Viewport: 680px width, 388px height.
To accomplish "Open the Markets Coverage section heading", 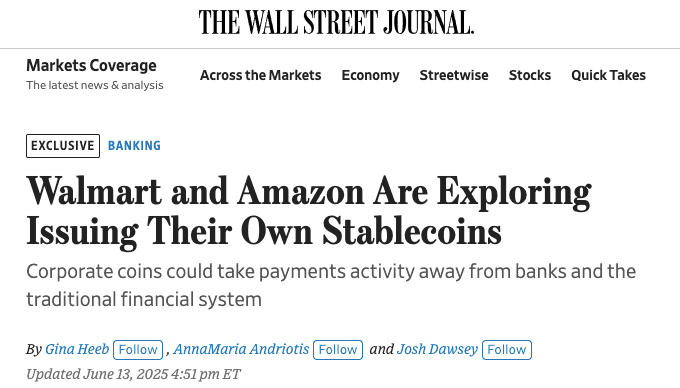I will [91, 65].
